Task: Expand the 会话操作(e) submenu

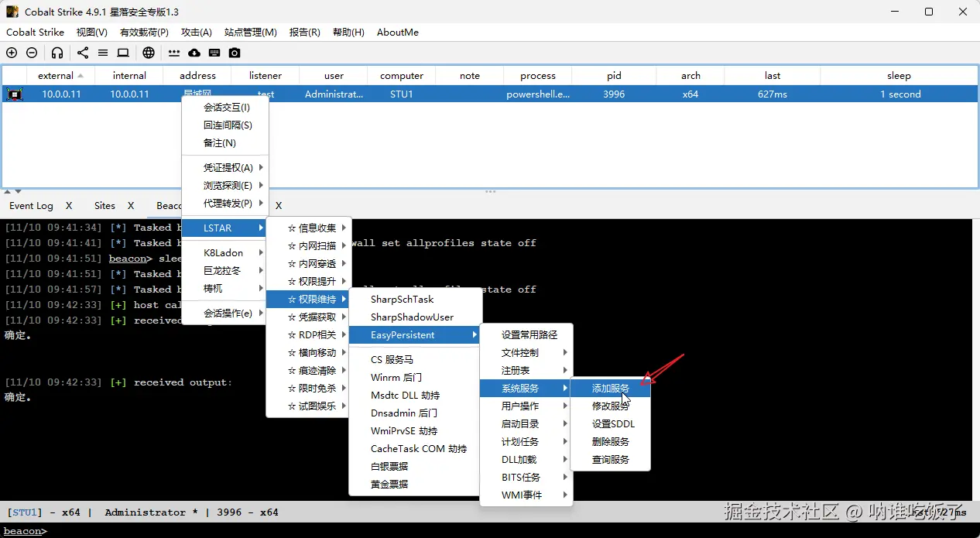Action: pyautogui.click(x=225, y=314)
